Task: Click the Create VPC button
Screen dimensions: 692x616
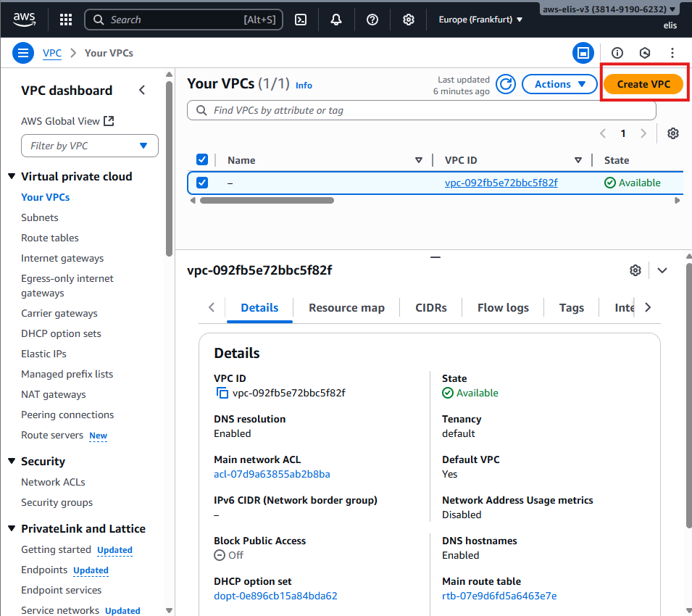Action: 643,84
